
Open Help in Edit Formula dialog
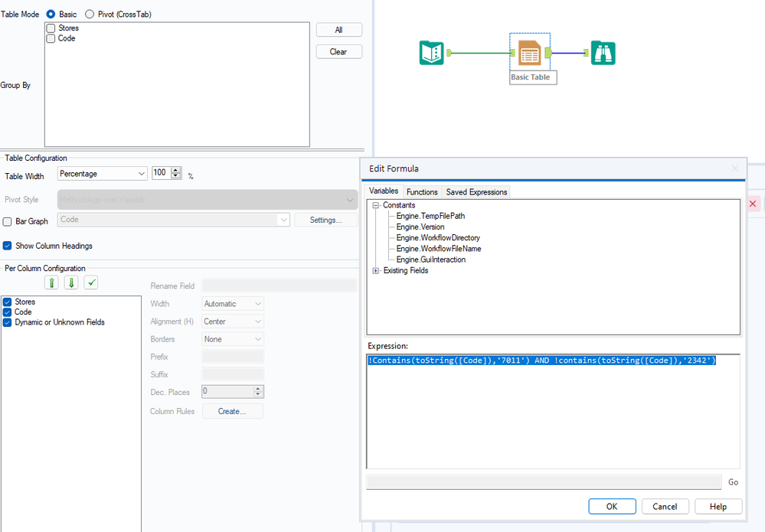click(718, 506)
